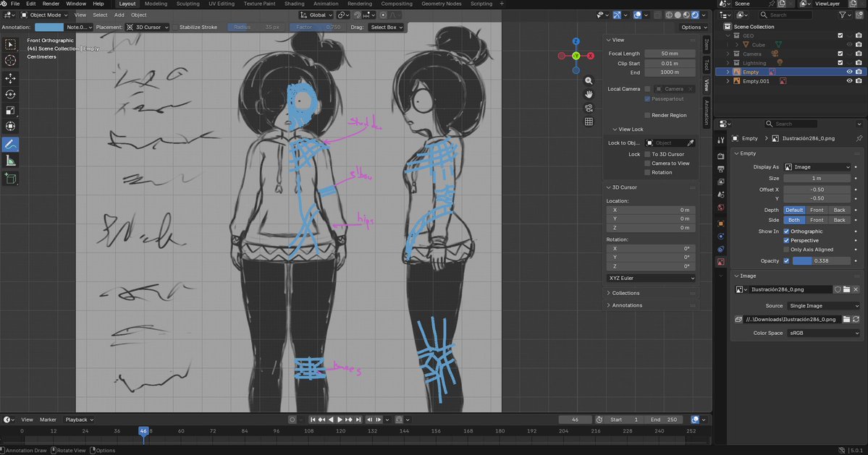This screenshot has width=868, height=455.
Task: Uncheck Show In Orthographic
Action: 786,231
